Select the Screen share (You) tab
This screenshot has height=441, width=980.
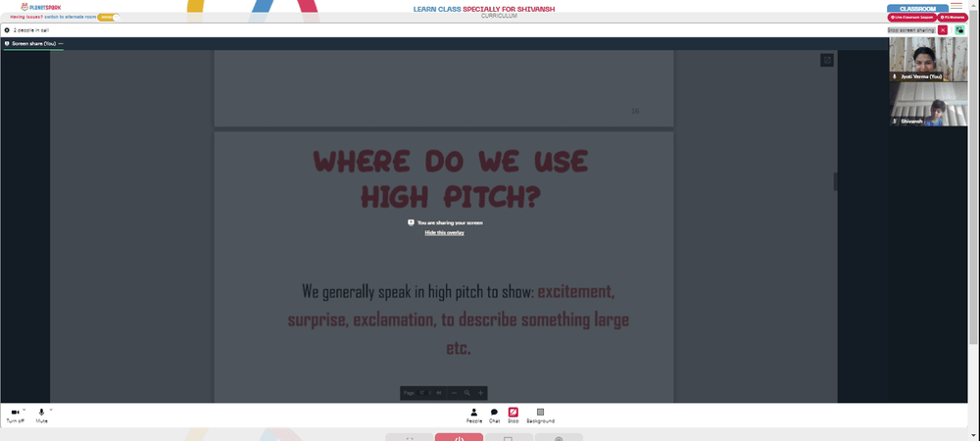tap(33, 44)
